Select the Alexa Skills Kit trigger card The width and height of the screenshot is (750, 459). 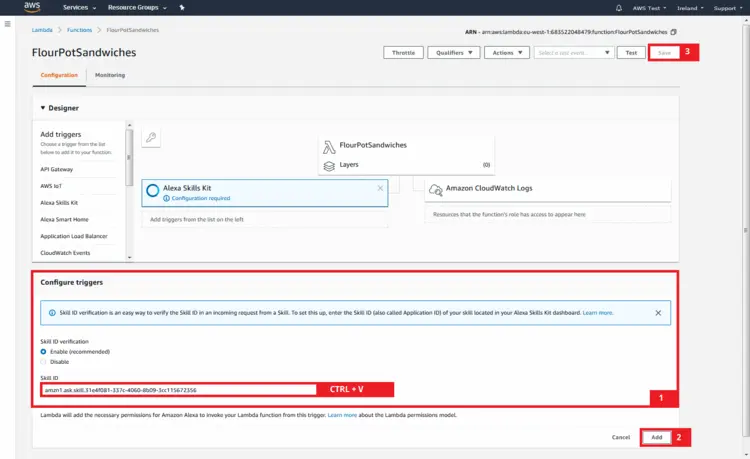[265, 193]
